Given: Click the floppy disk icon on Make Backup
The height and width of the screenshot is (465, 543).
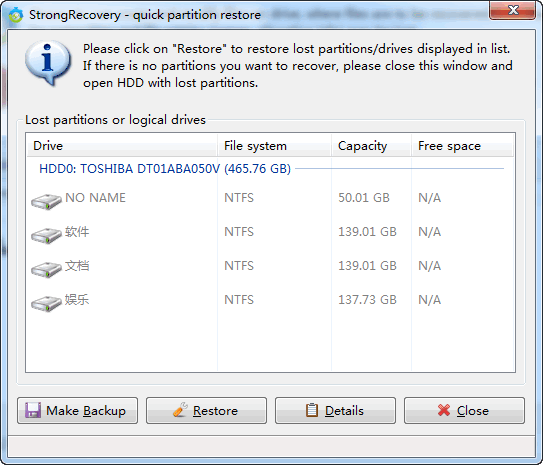Looking at the screenshot, I should [33, 410].
